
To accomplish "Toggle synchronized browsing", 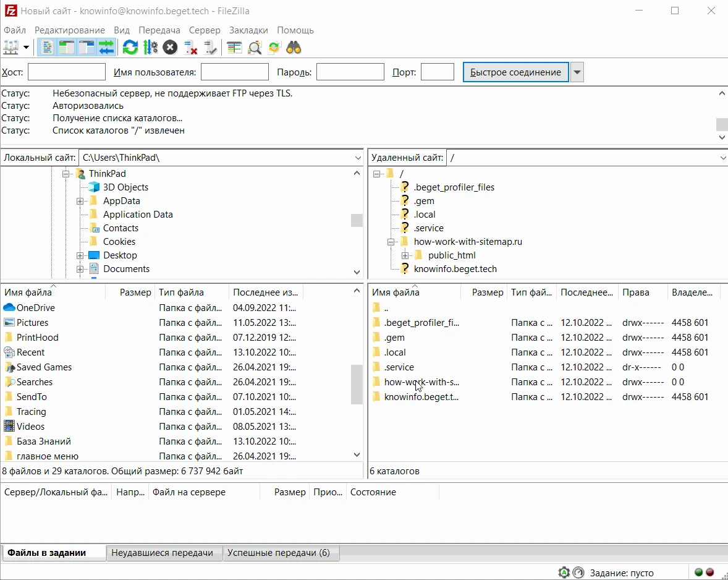I will tap(274, 47).
